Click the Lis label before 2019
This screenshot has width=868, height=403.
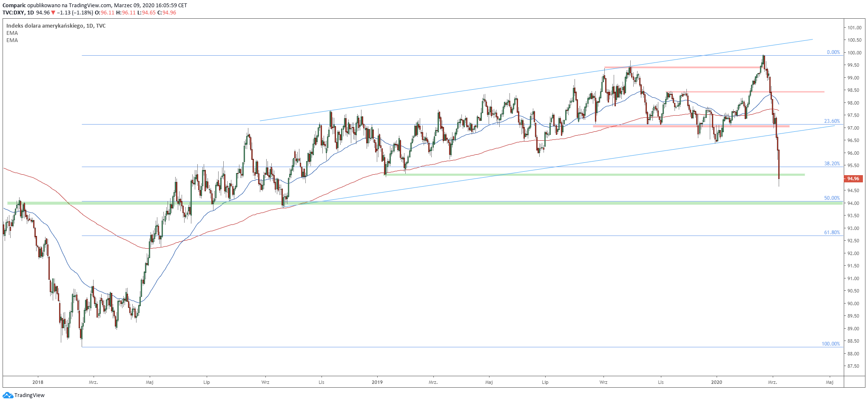[x=322, y=382]
